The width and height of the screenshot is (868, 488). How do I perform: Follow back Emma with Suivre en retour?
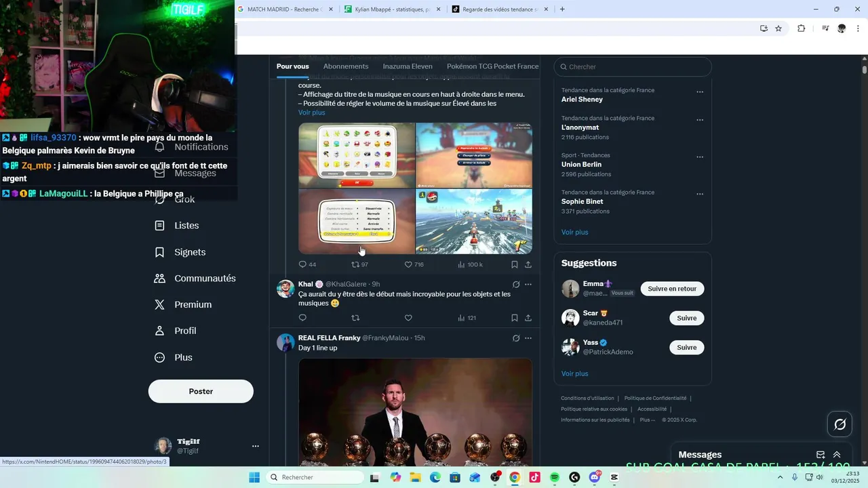(x=672, y=289)
